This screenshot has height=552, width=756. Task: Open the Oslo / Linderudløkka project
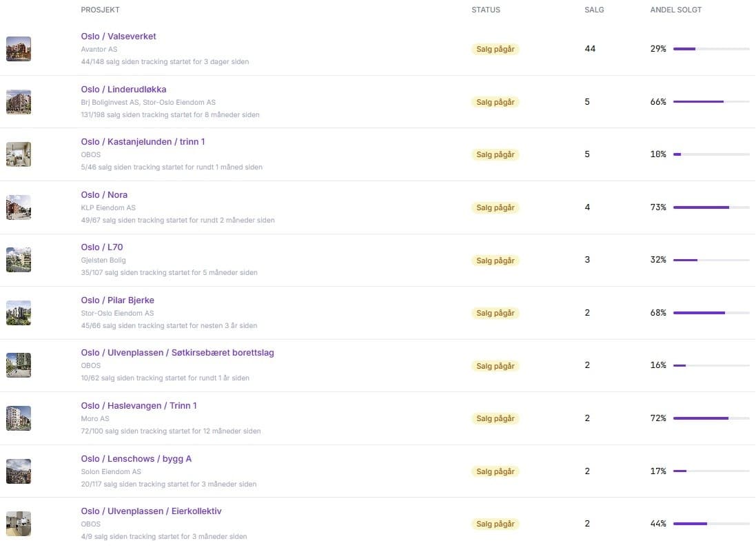(x=123, y=89)
